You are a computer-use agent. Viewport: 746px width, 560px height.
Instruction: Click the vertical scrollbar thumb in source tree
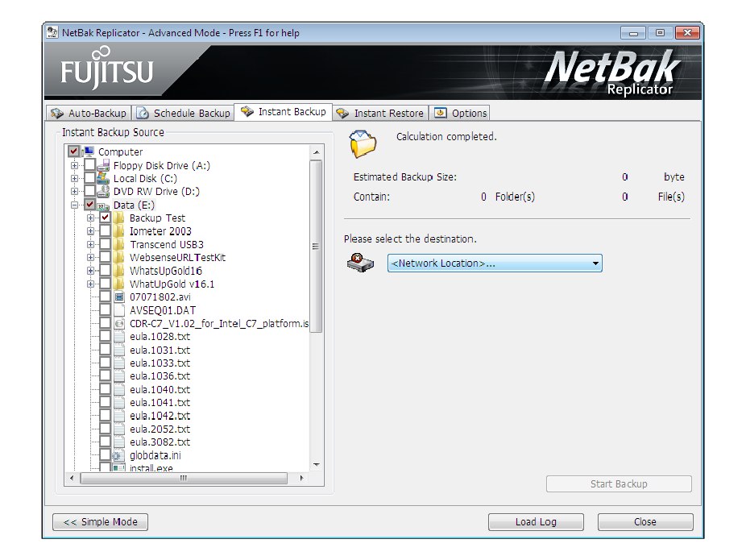(316, 246)
